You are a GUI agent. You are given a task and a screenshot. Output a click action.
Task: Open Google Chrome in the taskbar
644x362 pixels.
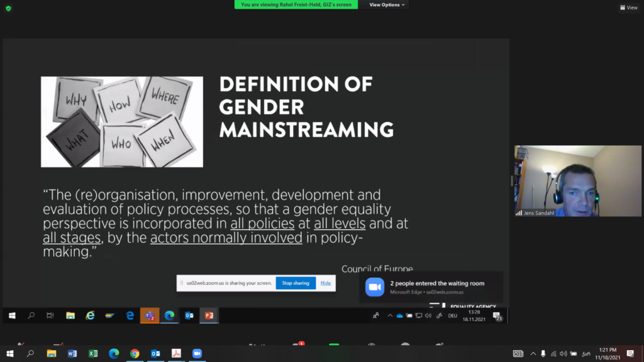pyautogui.click(x=135, y=354)
